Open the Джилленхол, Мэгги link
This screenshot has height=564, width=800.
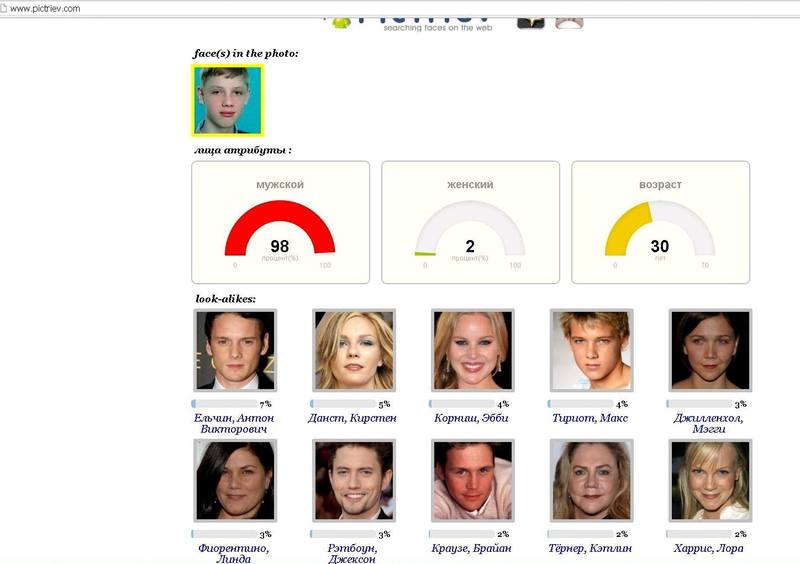tap(709, 423)
